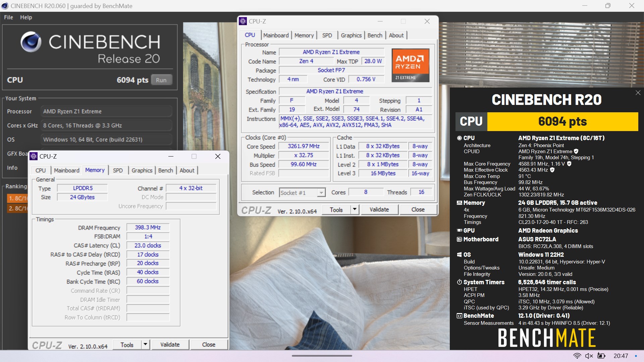Click the BenchMate version icon

459,316
